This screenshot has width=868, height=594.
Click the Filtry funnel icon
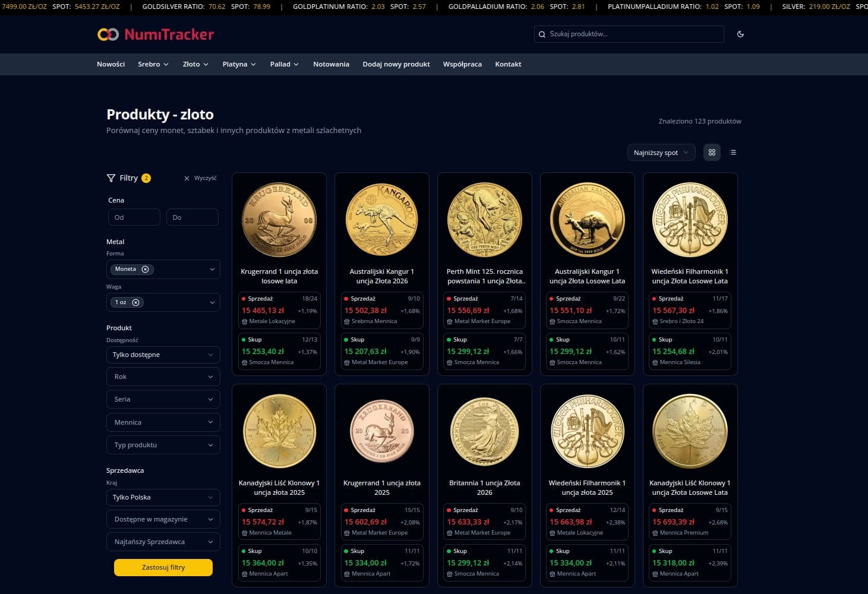111,178
